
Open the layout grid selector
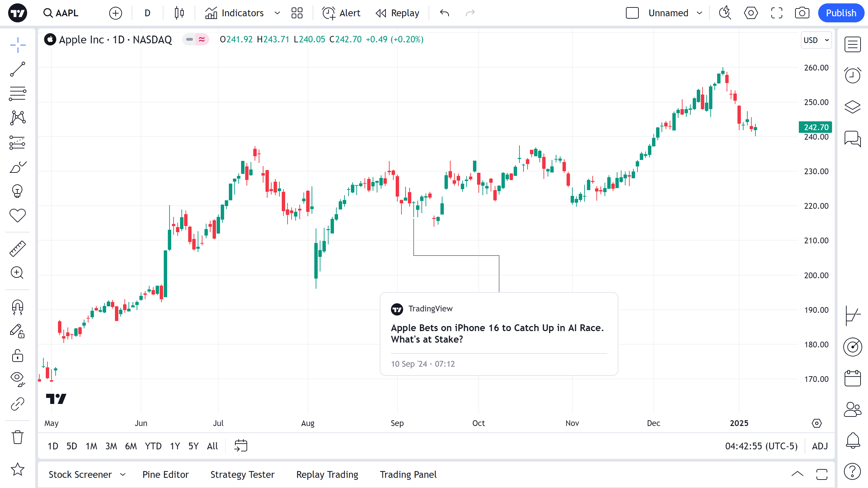297,13
